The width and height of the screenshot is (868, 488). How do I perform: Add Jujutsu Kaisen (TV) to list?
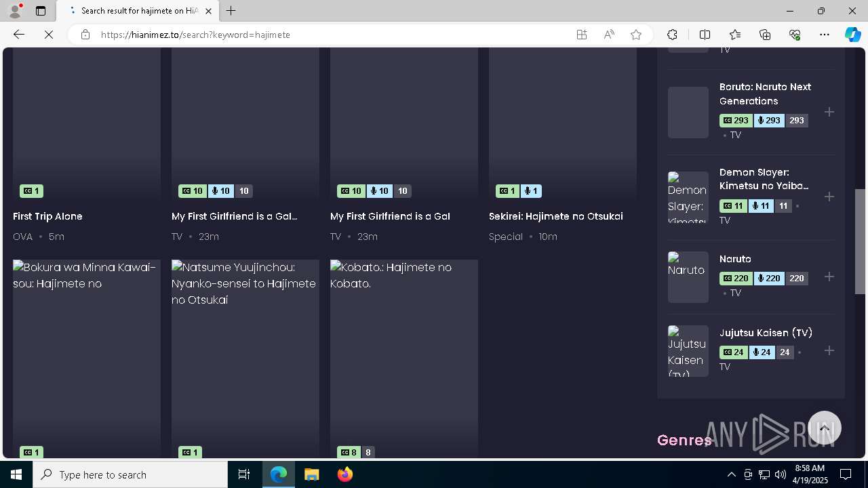pos(829,350)
